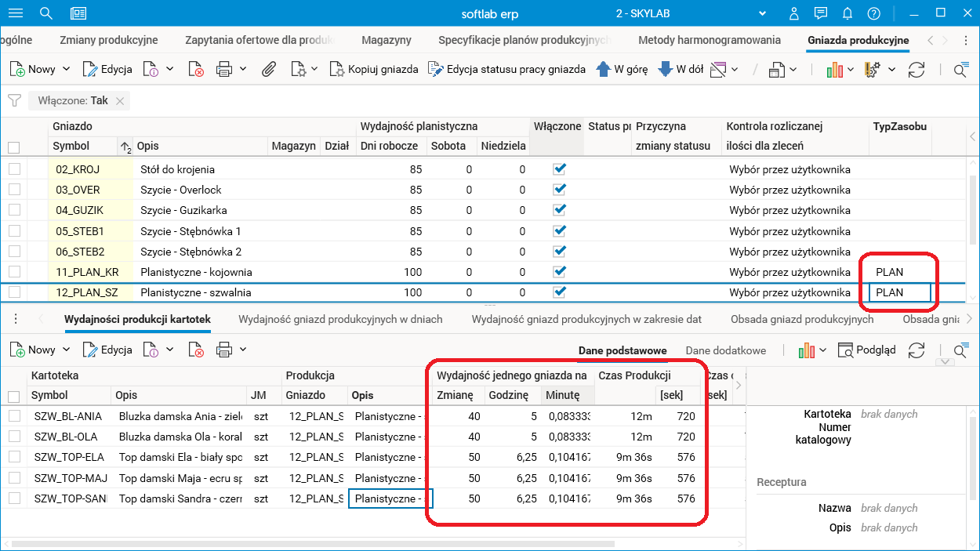Click the user account icon
The width and height of the screenshot is (980, 551).
tap(794, 13)
